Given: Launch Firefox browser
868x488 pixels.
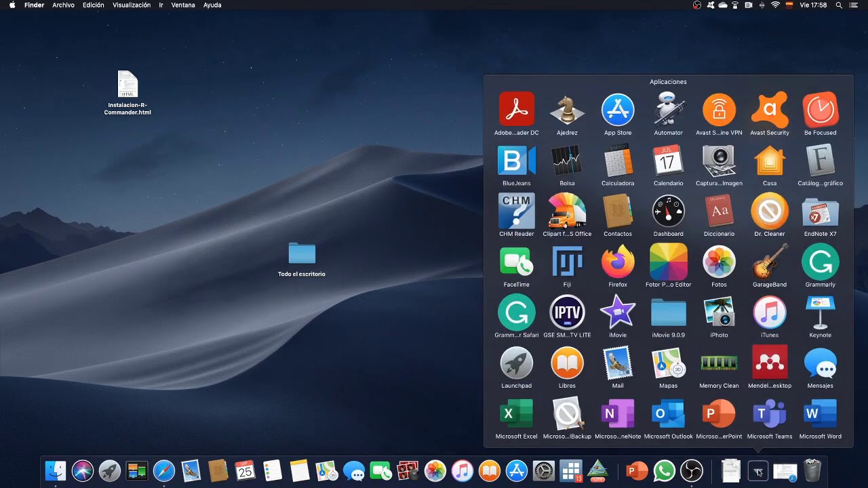Looking at the screenshot, I should (618, 262).
